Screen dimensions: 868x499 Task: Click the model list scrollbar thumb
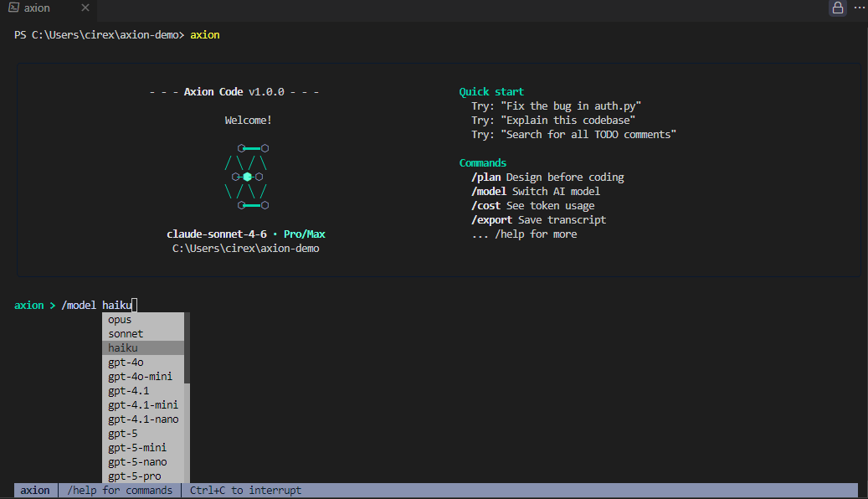pos(187,347)
